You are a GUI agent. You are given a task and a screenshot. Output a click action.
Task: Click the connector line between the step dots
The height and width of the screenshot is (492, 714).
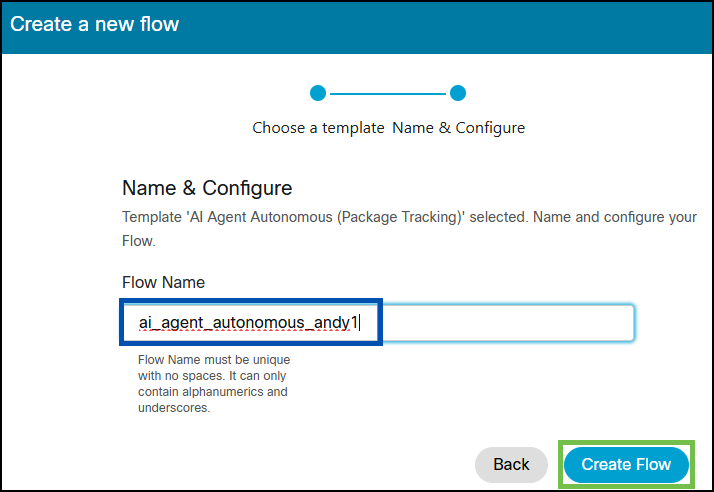point(388,93)
